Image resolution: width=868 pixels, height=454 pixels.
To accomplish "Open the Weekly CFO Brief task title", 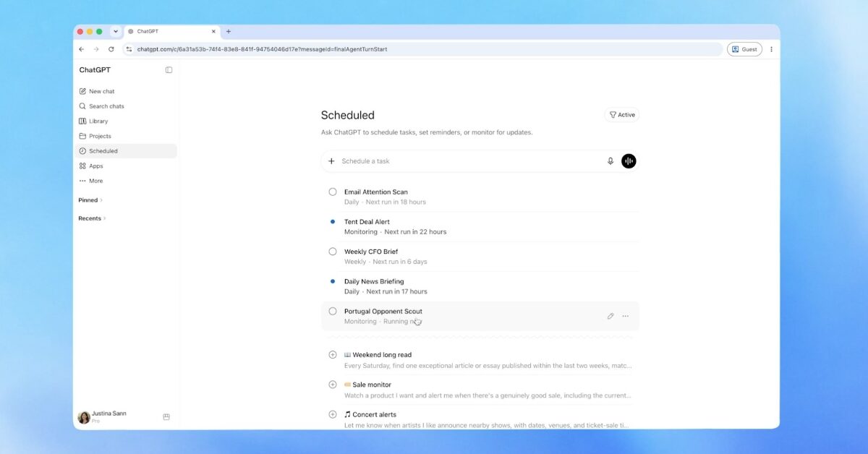I will point(371,252).
